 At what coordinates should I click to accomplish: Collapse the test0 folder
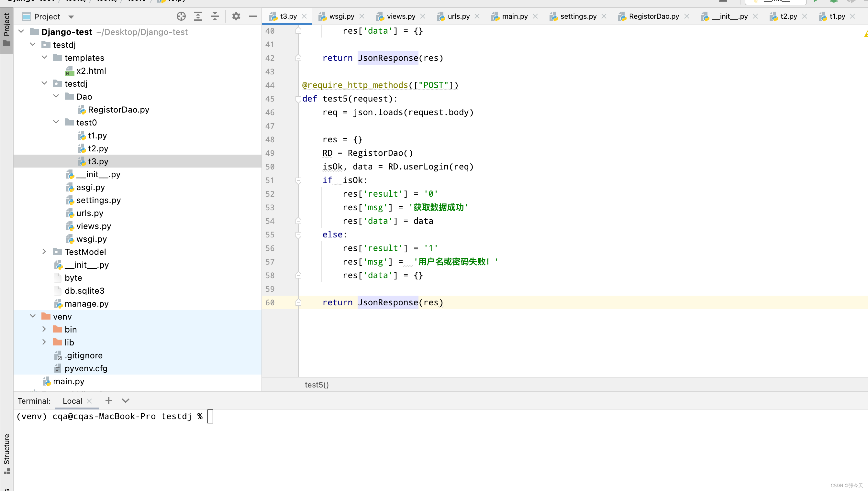(56, 122)
